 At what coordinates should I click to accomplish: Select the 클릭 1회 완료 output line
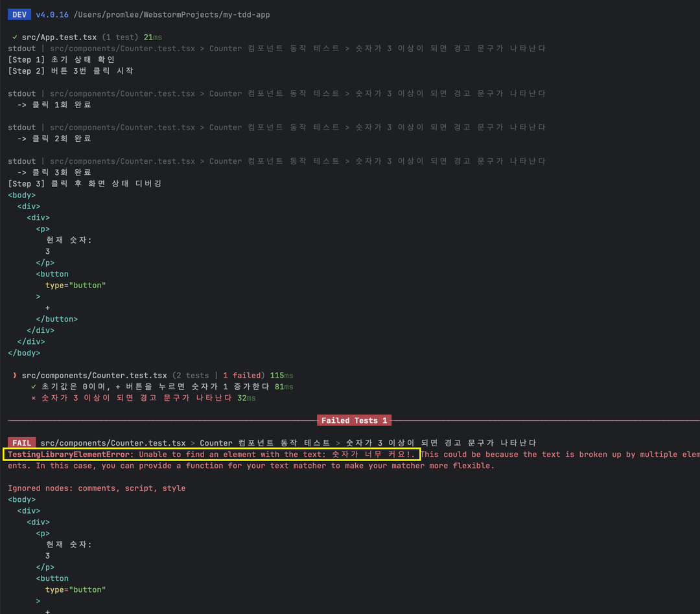coord(54,104)
